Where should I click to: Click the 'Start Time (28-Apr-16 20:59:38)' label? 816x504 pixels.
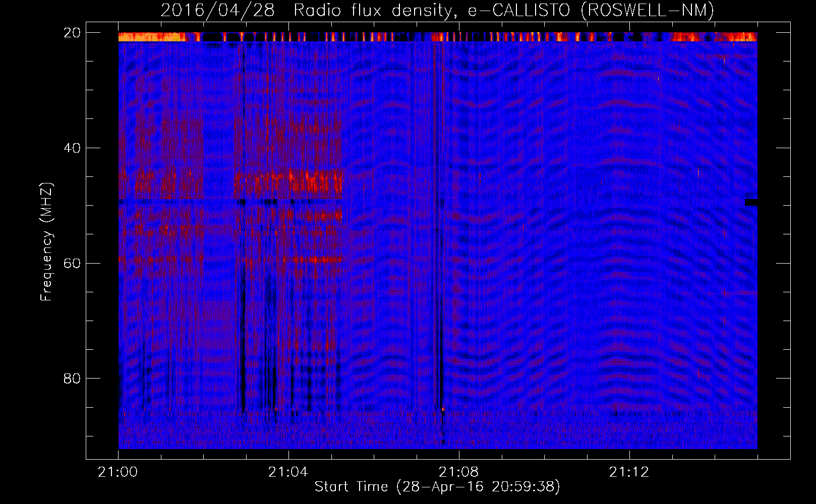(x=437, y=487)
